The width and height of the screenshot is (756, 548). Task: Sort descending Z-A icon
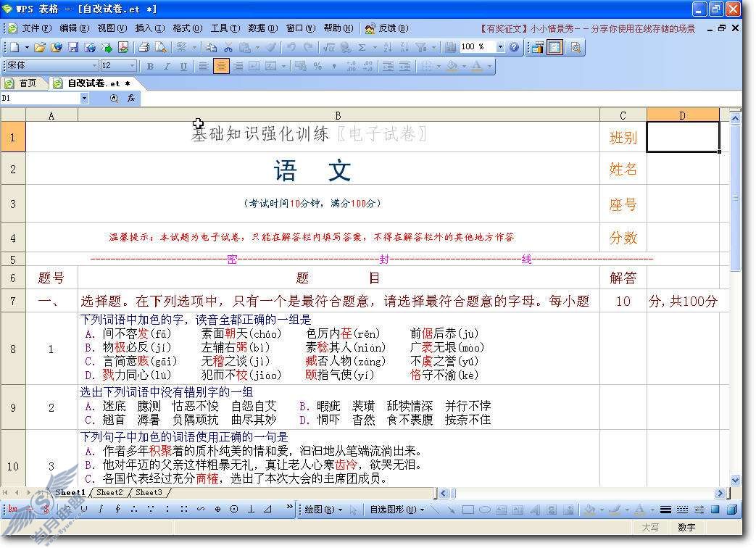click(x=404, y=47)
